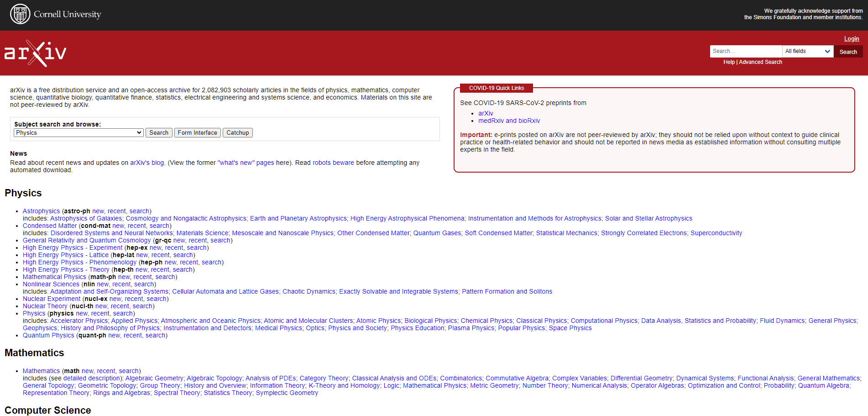Open search link for gr-qc

(x=220, y=240)
